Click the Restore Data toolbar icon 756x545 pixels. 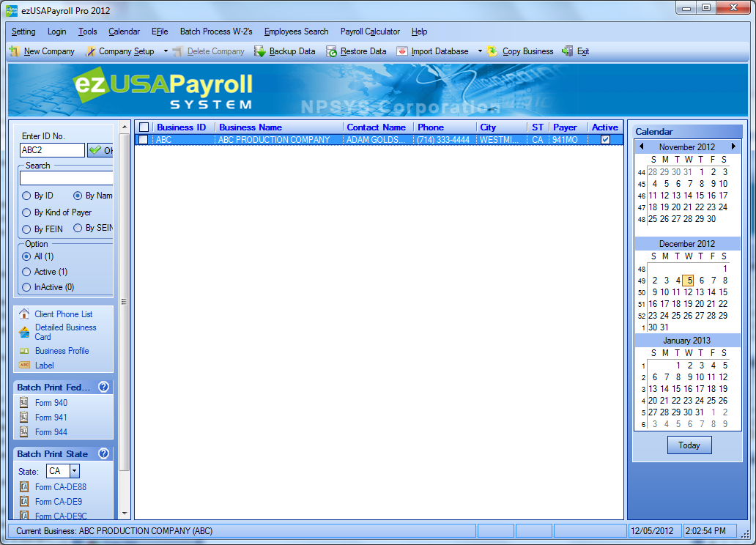pos(331,51)
